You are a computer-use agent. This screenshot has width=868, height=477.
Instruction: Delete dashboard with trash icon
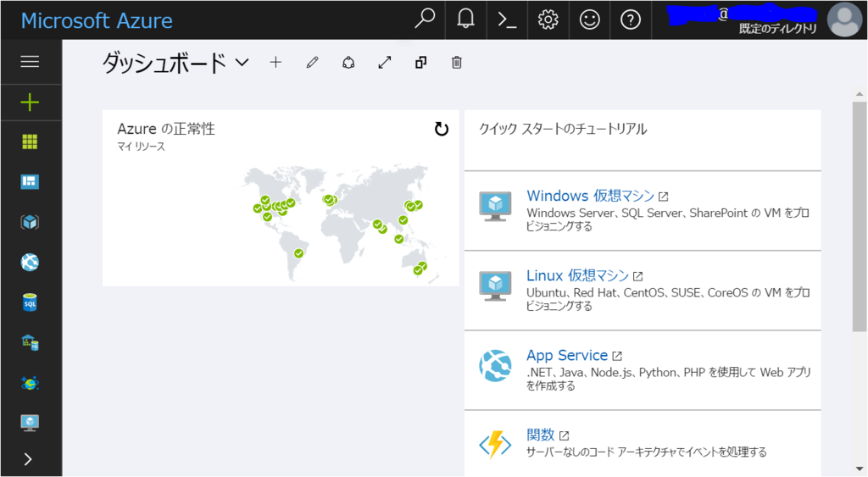[x=457, y=63]
